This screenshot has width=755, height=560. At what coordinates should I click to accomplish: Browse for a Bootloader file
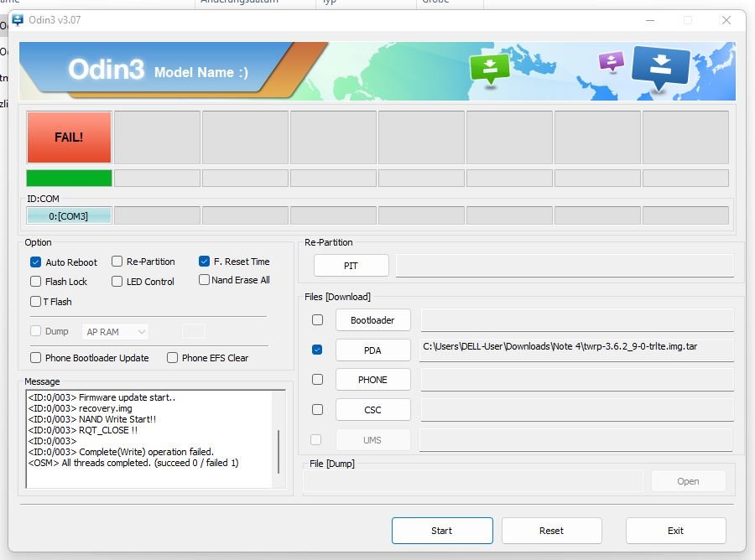pyautogui.click(x=372, y=320)
